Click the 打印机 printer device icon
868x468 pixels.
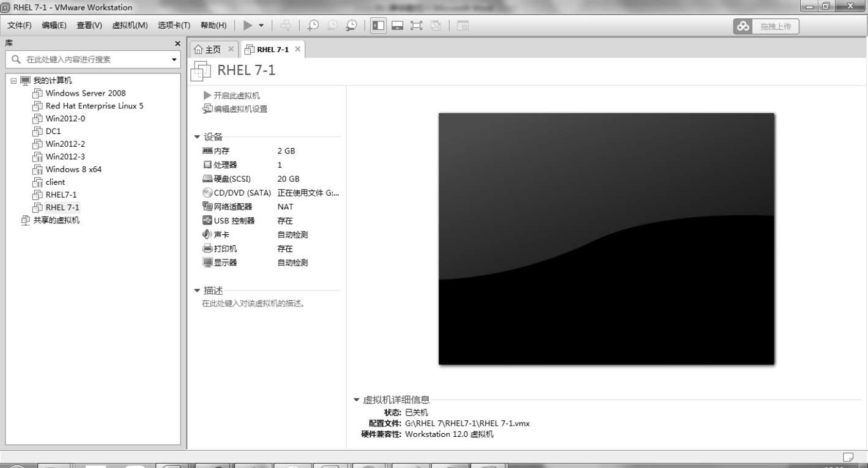[207, 248]
